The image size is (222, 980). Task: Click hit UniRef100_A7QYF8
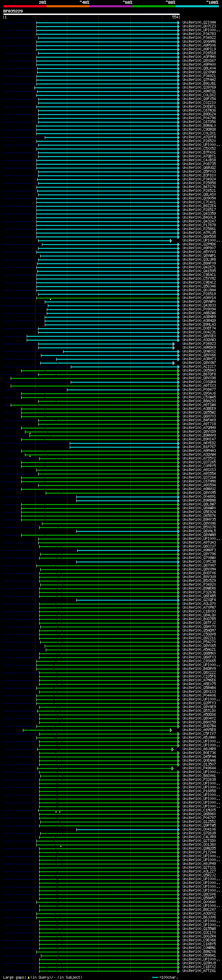click(x=199, y=137)
